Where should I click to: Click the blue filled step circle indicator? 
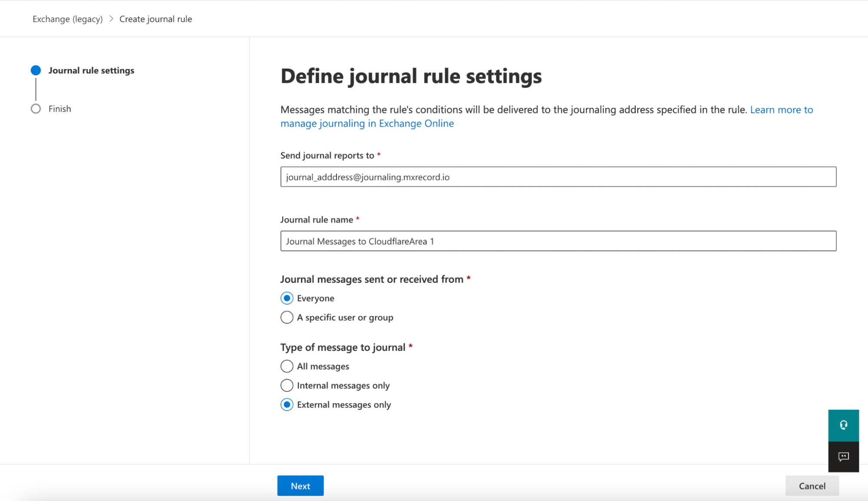pos(36,70)
